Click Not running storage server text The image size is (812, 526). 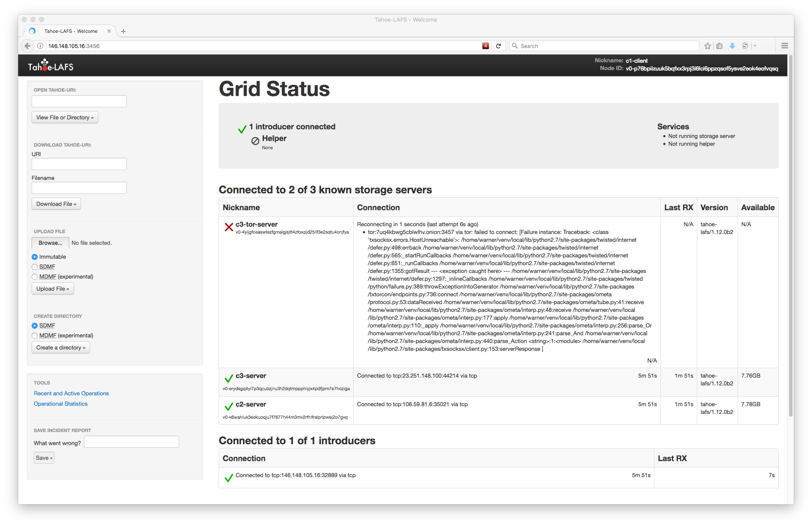(x=702, y=136)
